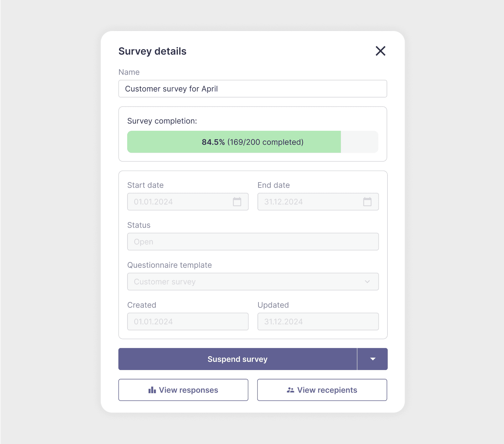Click the people icon beside View recepients
The width and height of the screenshot is (504, 444).
pyautogui.click(x=290, y=390)
